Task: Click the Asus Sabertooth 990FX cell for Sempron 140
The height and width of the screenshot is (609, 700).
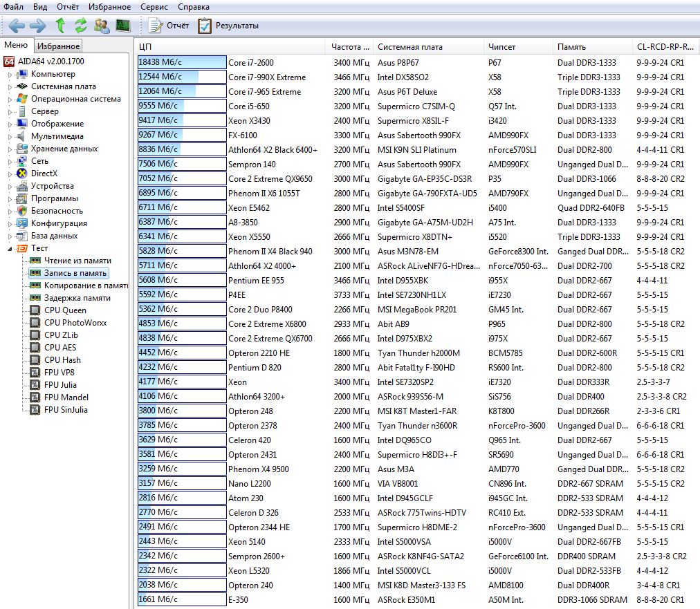Action: coord(418,165)
